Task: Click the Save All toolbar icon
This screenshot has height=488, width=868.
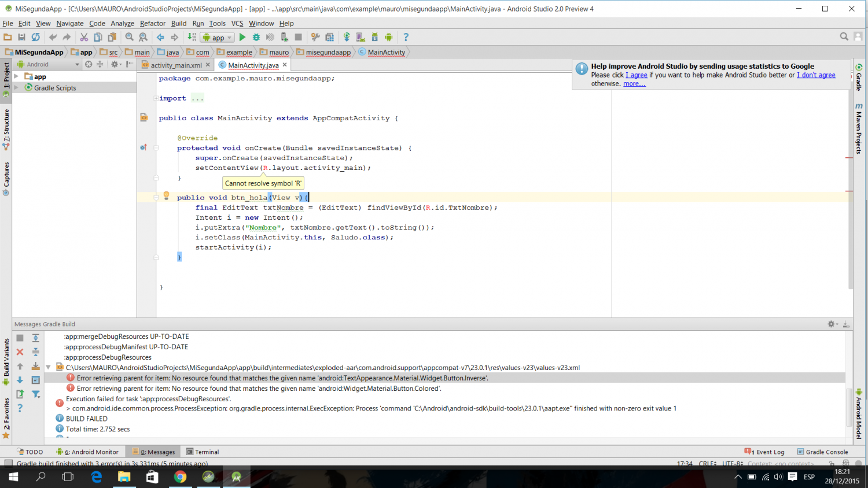Action: pyautogui.click(x=21, y=37)
